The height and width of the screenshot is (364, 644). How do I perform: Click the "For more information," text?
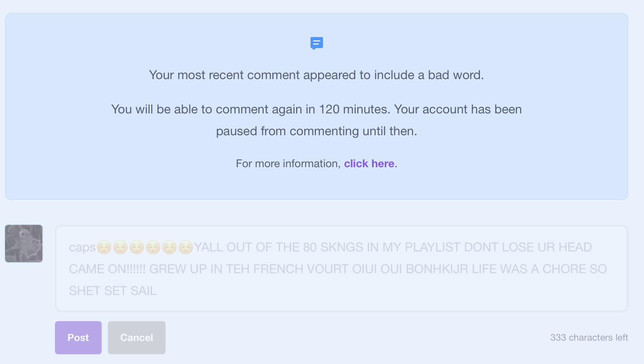pyautogui.click(x=288, y=163)
